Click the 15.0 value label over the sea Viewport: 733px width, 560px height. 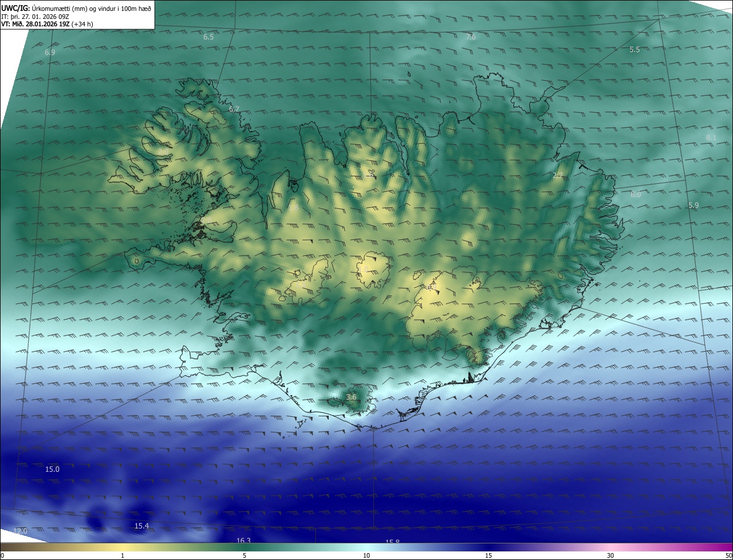(x=52, y=469)
